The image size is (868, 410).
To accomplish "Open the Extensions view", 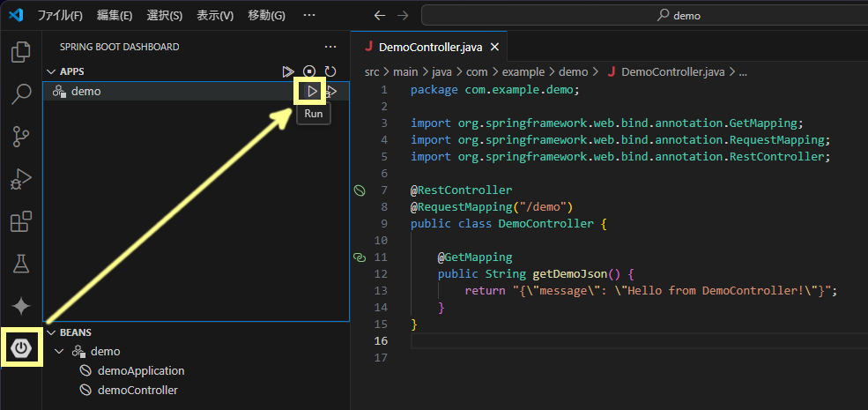I will [21, 221].
